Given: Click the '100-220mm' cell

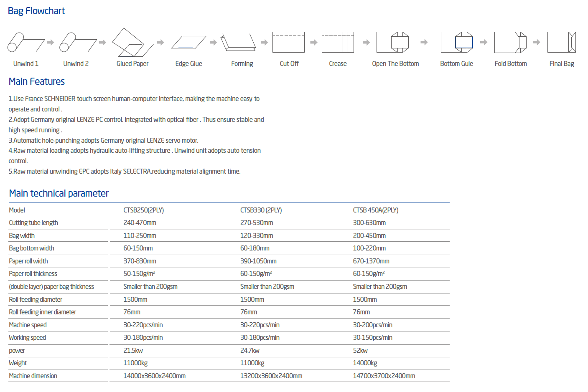Looking at the screenshot, I should point(369,248).
